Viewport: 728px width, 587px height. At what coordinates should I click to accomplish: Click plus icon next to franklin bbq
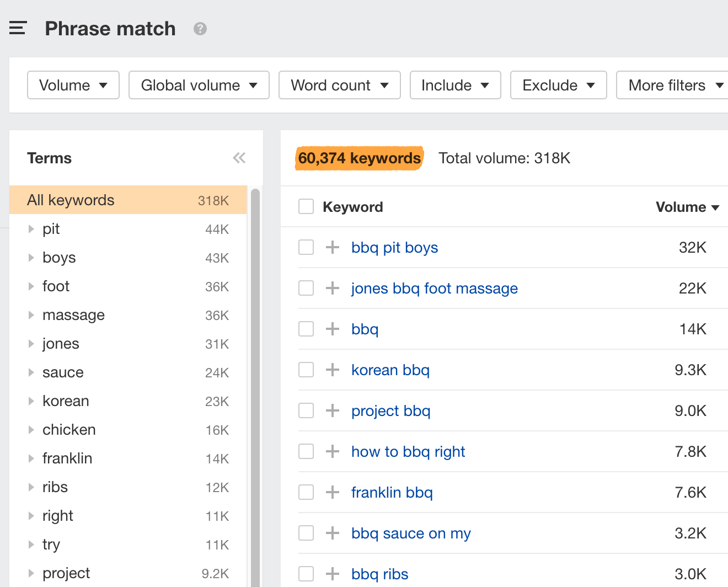(x=333, y=492)
